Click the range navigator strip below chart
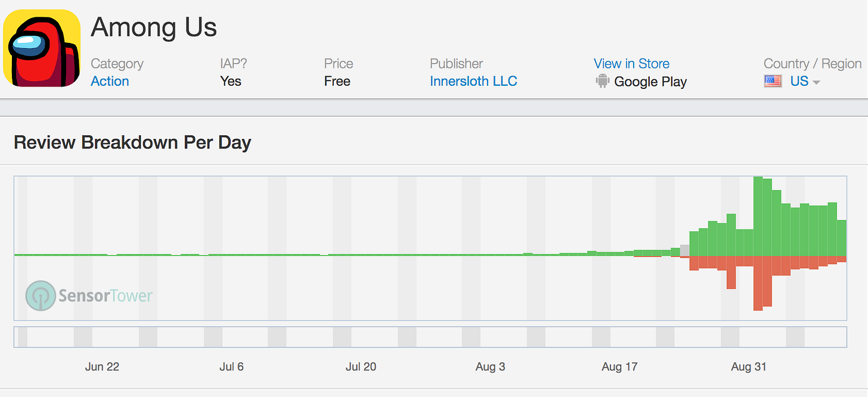The image size is (868, 397). click(430, 337)
